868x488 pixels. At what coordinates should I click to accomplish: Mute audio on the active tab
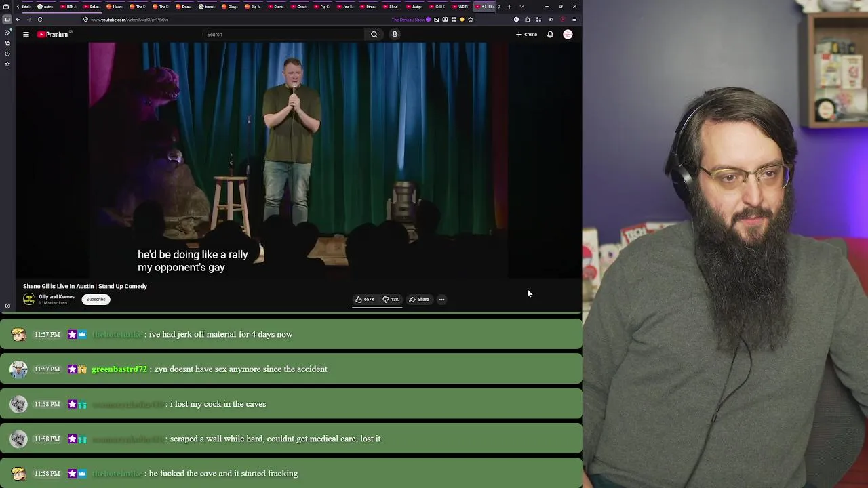pyautogui.click(x=484, y=7)
